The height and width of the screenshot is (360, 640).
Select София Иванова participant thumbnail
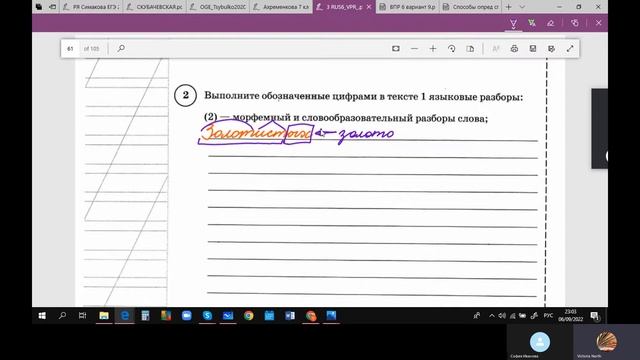(x=540, y=342)
